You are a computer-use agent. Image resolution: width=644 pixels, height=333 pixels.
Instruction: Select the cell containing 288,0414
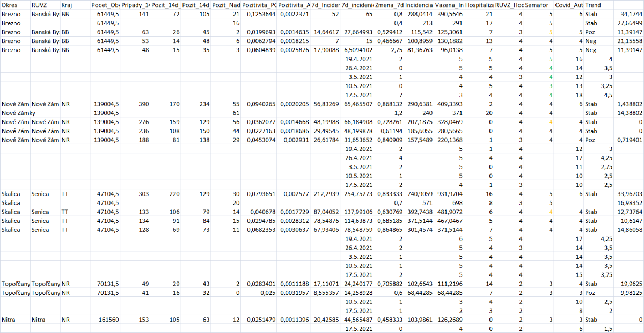click(419, 14)
